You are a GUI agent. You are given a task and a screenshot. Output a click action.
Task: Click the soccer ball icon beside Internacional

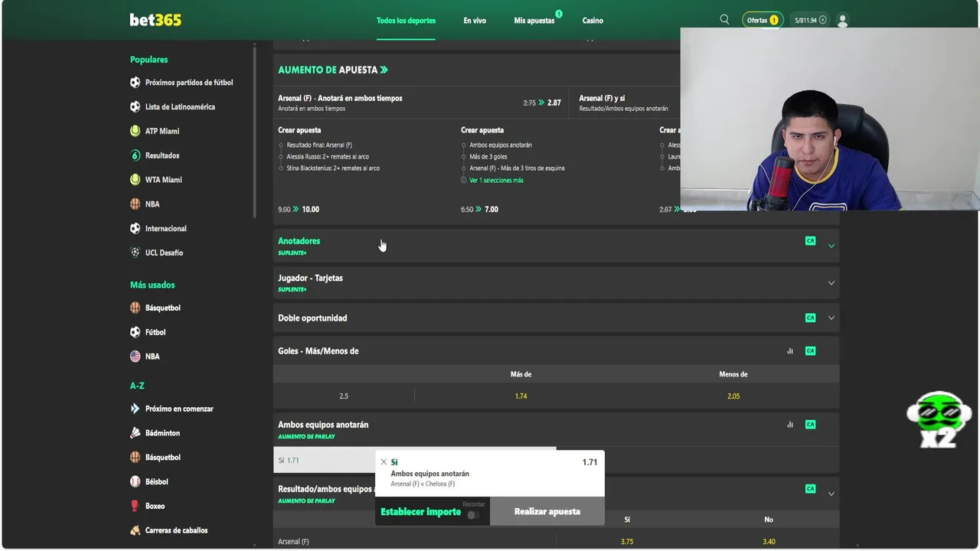coord(136,228)
